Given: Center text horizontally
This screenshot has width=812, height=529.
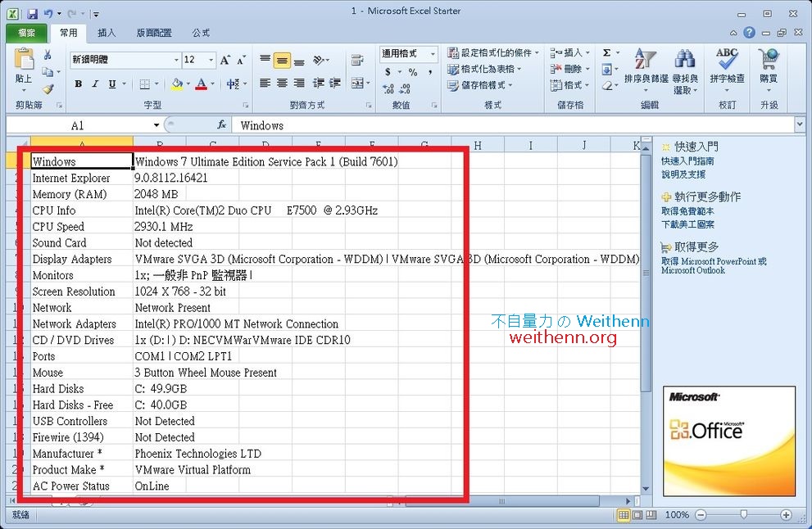Looking at the screenshot, I should coord(282,83).
